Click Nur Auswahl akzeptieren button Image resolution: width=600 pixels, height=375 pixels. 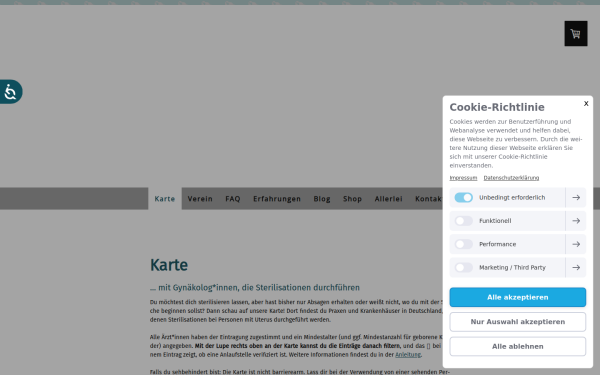[x=517, y=322]
